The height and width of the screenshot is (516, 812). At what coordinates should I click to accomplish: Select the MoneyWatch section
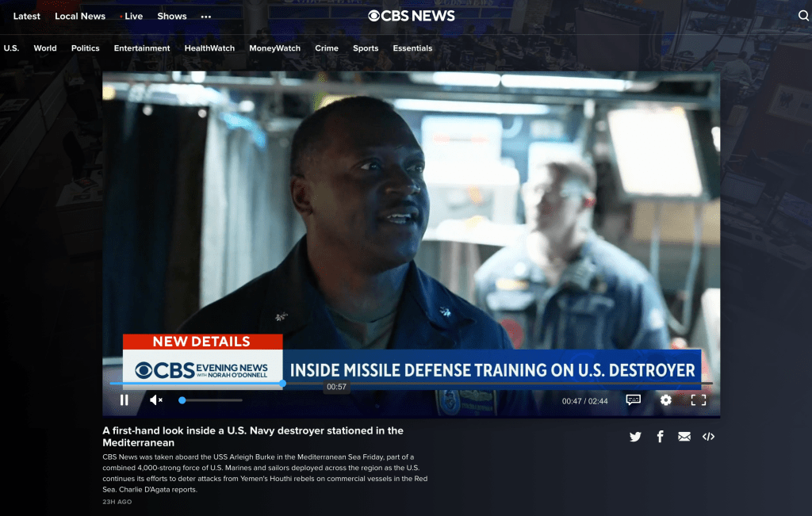[274, 48]
